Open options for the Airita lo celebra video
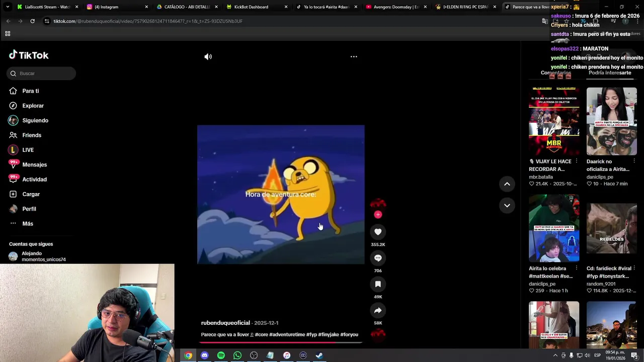The image size is (644, 362). tap(577, 268)
